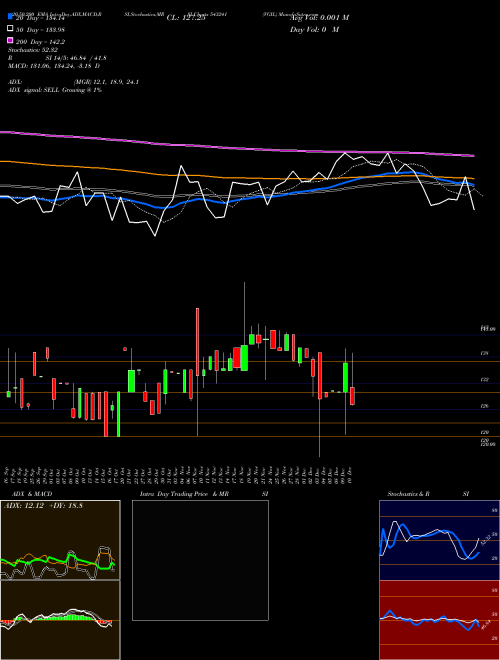
Task: Click the 'Avg Vol: 0.001 M' label
Action: click(x=319, y=18)
